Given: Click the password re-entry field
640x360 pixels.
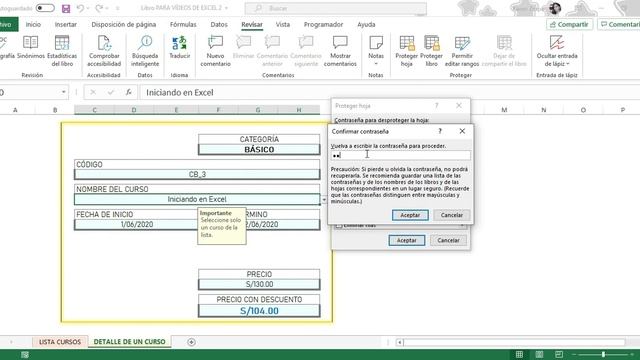Looking at the screenshot, I should pyautogui.click(x=400, y=155).
